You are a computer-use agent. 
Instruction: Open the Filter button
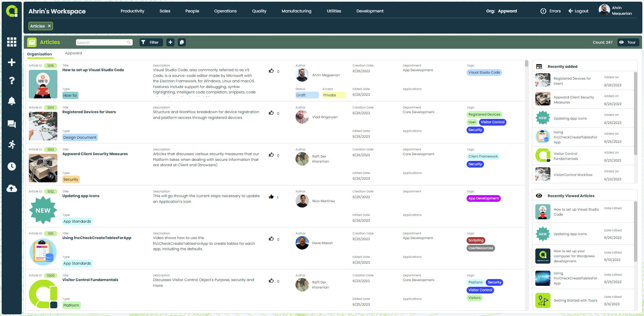151,42
